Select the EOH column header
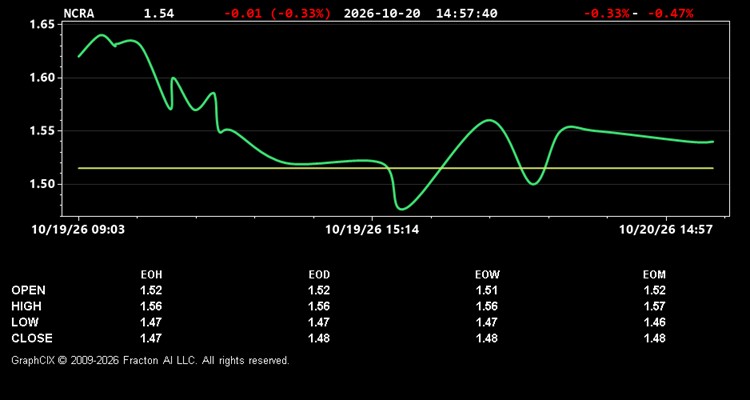The image size is (750, 400). pyautogui.click(x=151, y=275)
